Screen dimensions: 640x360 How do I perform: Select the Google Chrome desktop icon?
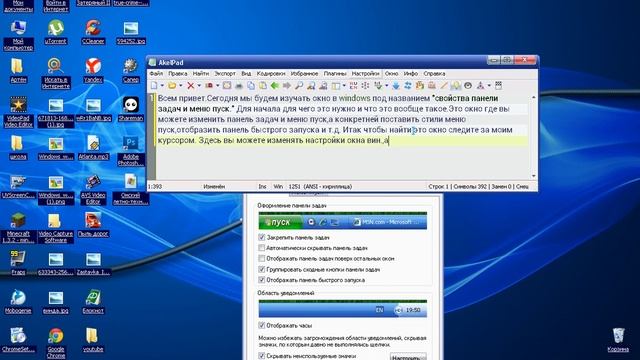[56, 343]
